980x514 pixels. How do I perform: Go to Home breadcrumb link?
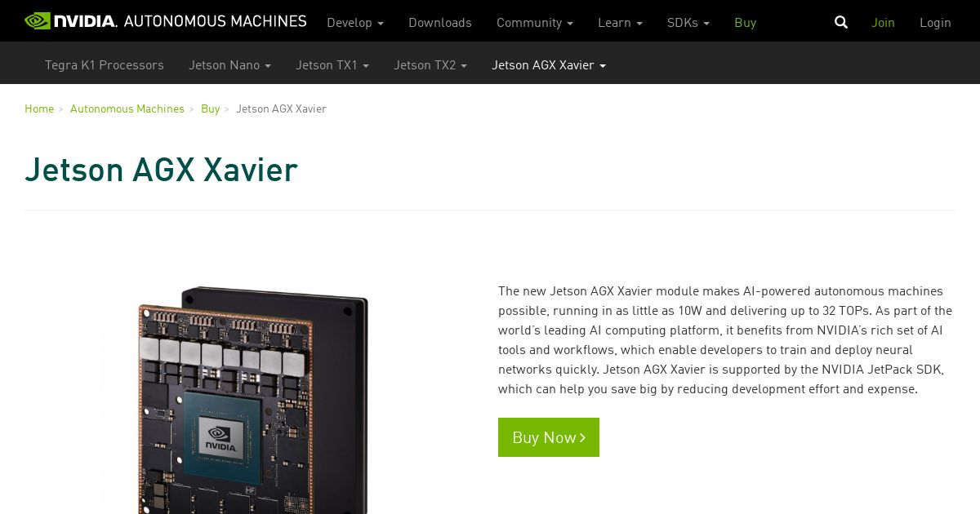click(x=39, y=109)
